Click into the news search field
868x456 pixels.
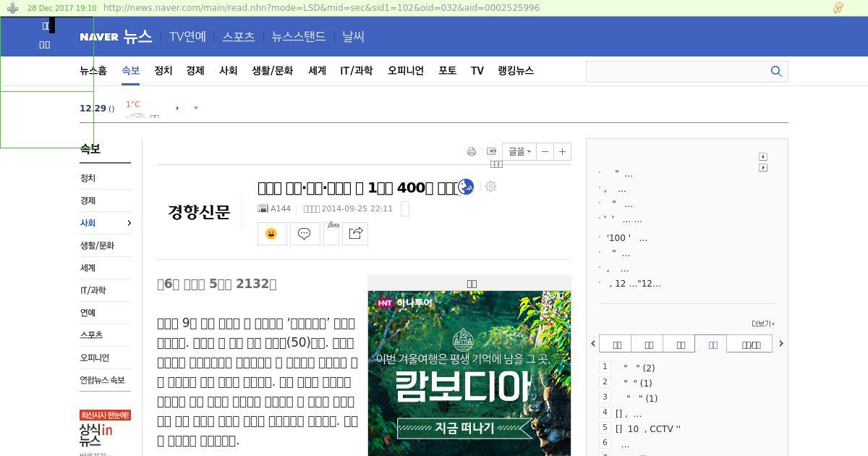point(676,71)
